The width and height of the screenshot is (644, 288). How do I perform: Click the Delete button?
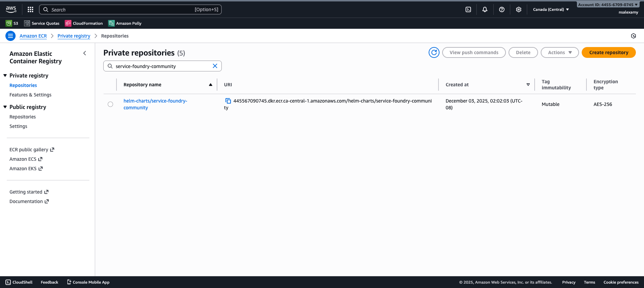tap(523, 52)
